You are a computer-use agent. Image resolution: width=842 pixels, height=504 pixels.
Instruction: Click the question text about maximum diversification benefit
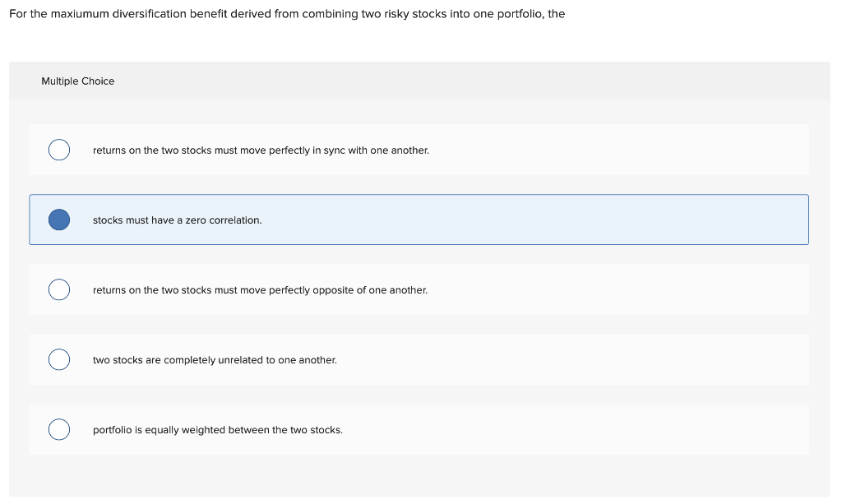287,14
